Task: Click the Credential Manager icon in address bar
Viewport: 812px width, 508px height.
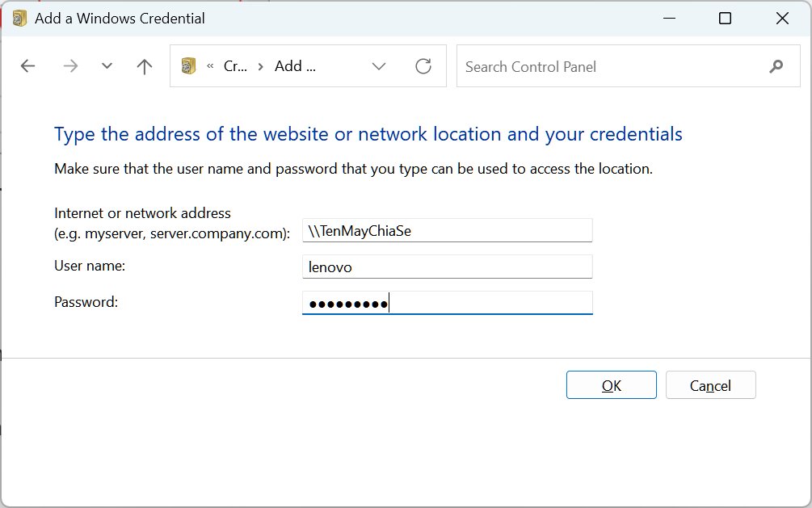Action: [x=189, y=66]
